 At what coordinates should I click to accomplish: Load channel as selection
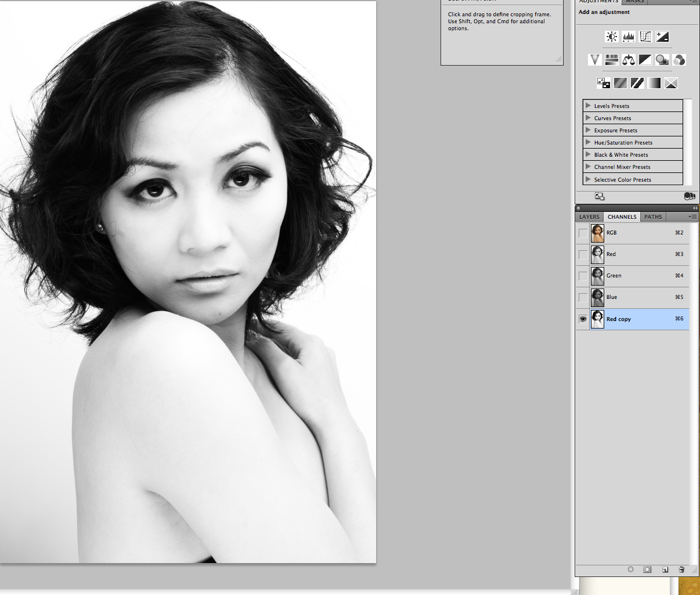point(631,569)
